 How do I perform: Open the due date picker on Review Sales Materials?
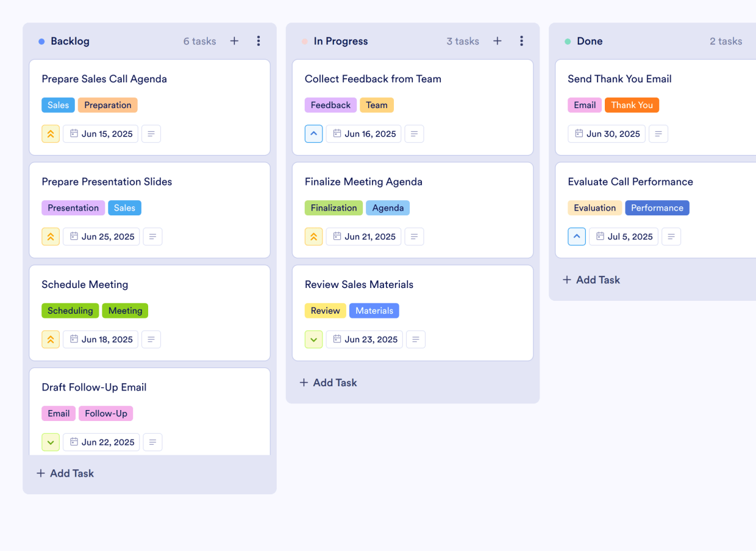(364, 339)
